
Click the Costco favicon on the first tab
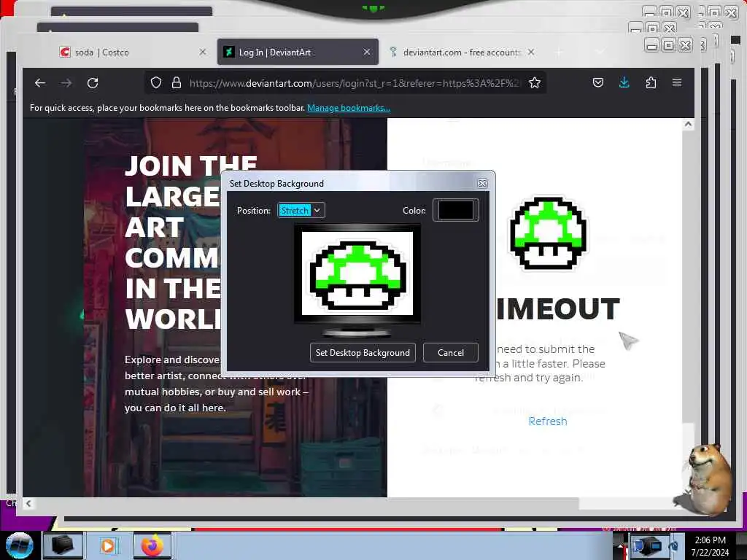[65, 52]
